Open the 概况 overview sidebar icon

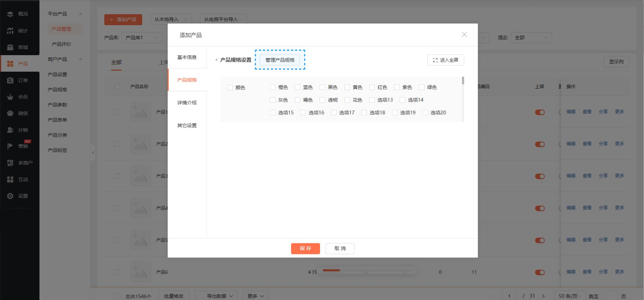(10, 14)
